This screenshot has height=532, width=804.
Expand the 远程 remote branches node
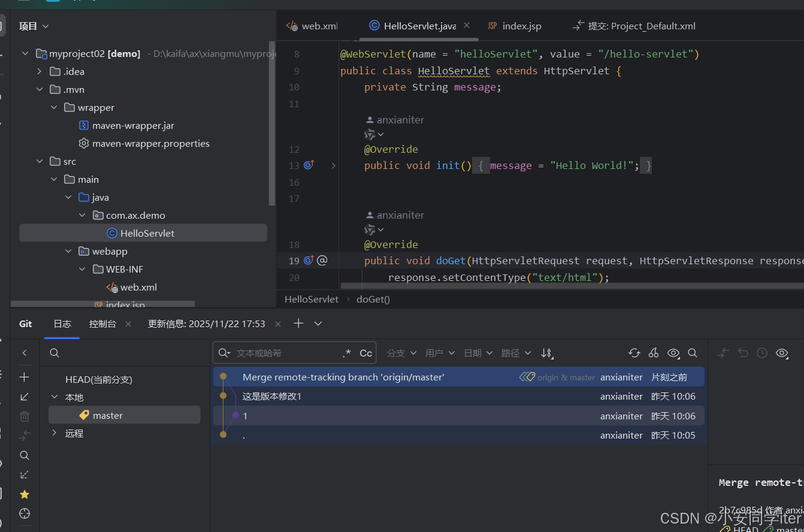pyautogui.click(x=55, y=433)
